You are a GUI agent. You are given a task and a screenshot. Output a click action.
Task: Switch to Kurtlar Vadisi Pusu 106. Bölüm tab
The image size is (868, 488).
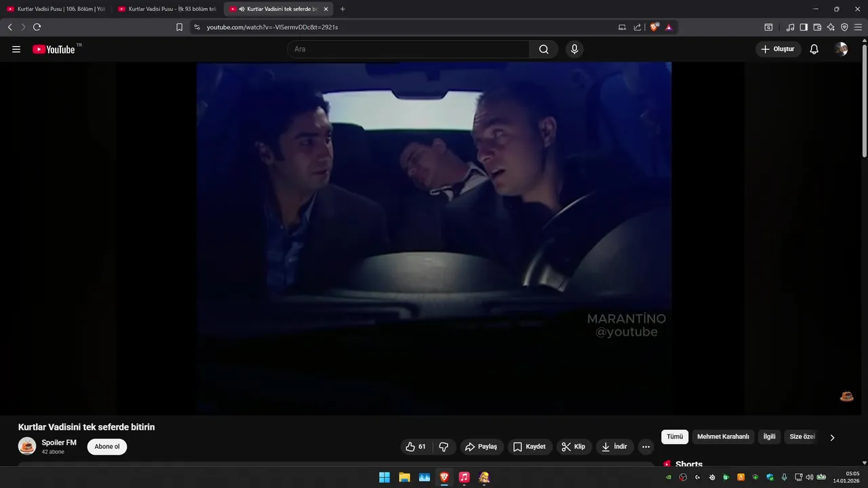click(56, 9)
